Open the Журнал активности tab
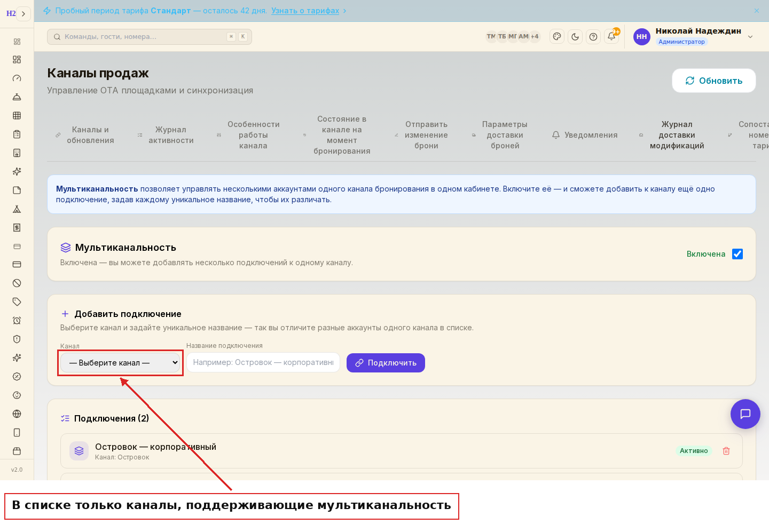Image resolution: width=769 pixels, height=532 pixels. pos(166,135)
